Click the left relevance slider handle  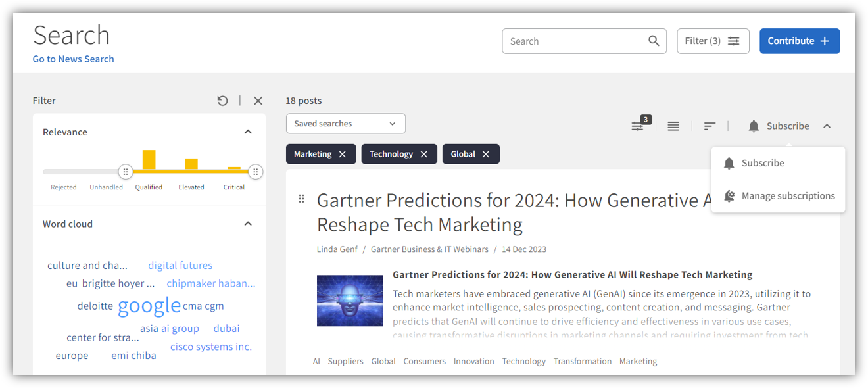(x=126, y=172)
